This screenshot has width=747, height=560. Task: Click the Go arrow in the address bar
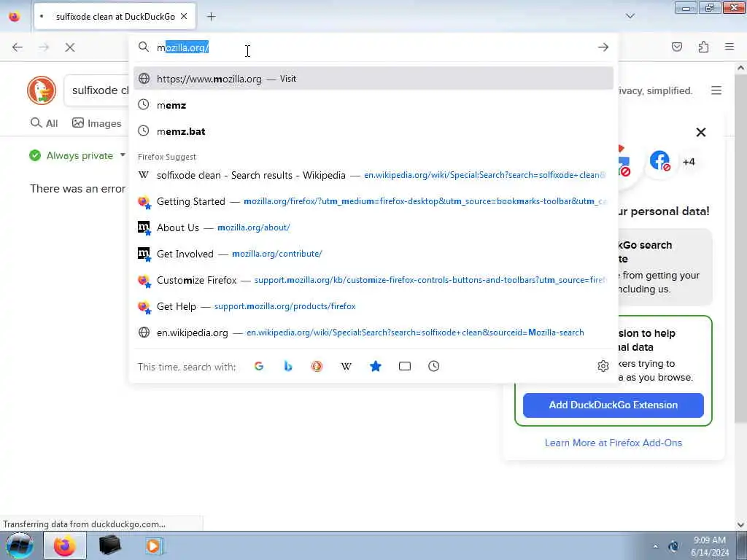[x=603, y=47]
